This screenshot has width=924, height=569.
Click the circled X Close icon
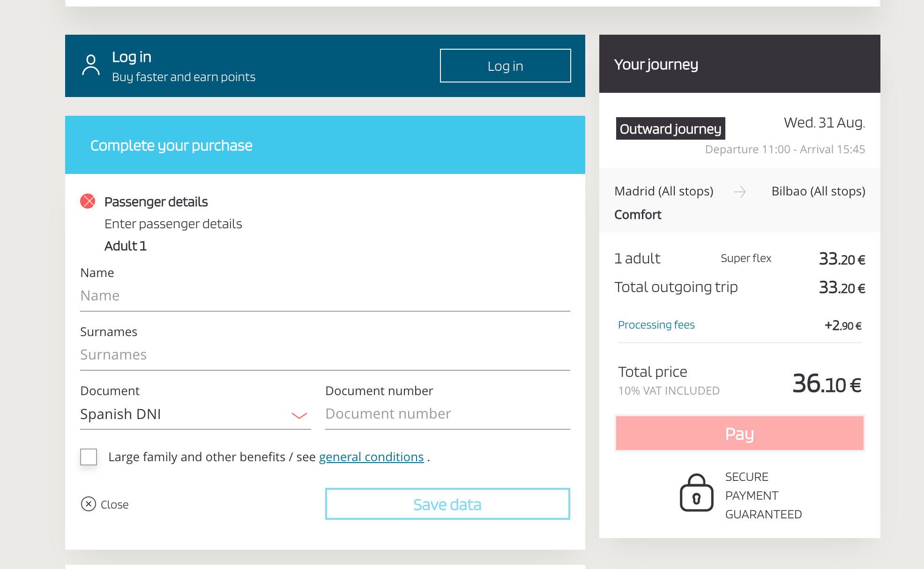pos(89,504)
